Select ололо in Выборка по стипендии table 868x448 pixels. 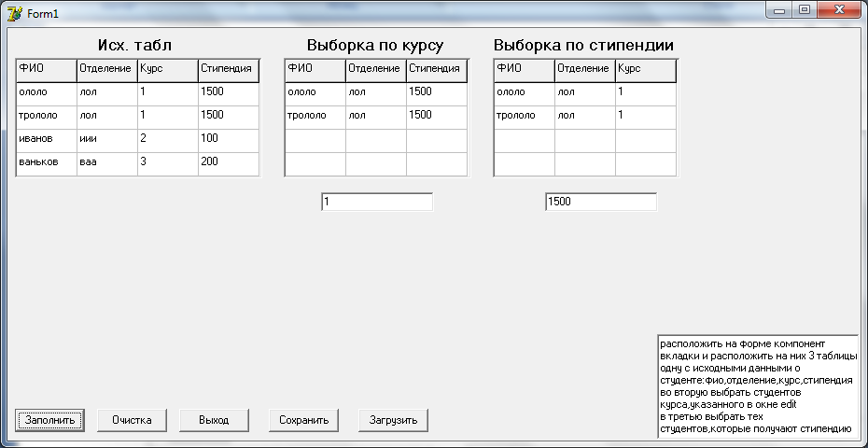525,94
